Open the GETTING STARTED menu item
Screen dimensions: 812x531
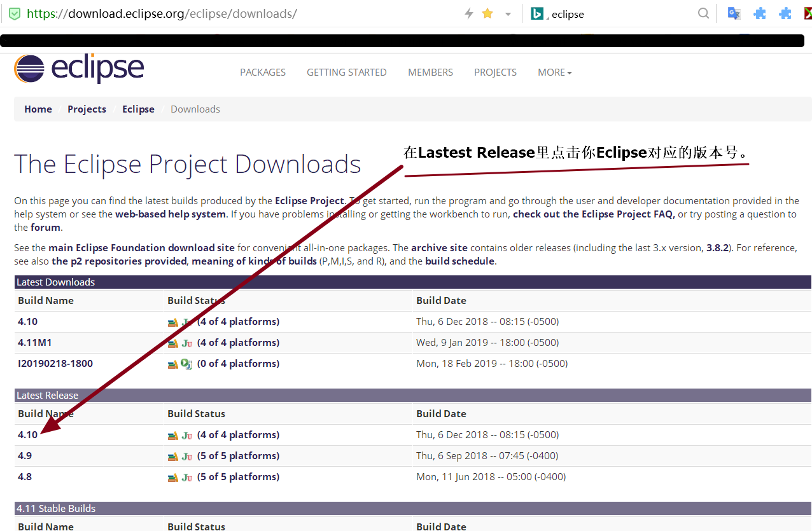[347, 72]
